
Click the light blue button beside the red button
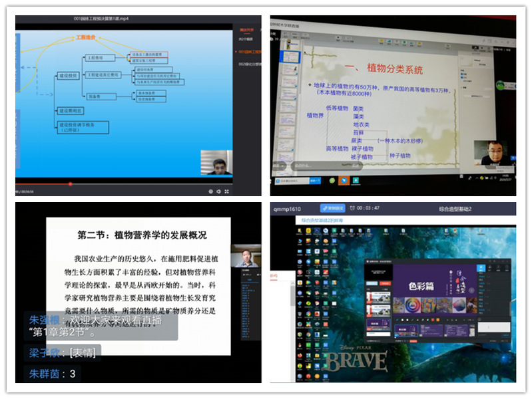pos(372,283)
